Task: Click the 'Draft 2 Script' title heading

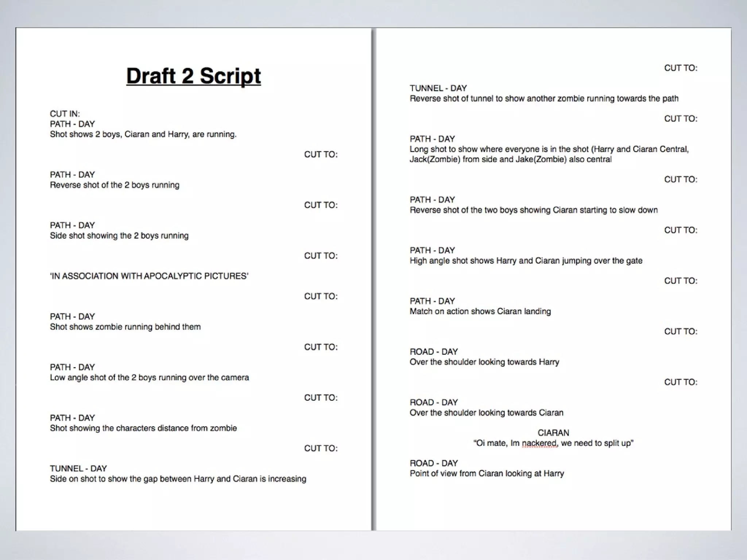Action: click(193, 76)
